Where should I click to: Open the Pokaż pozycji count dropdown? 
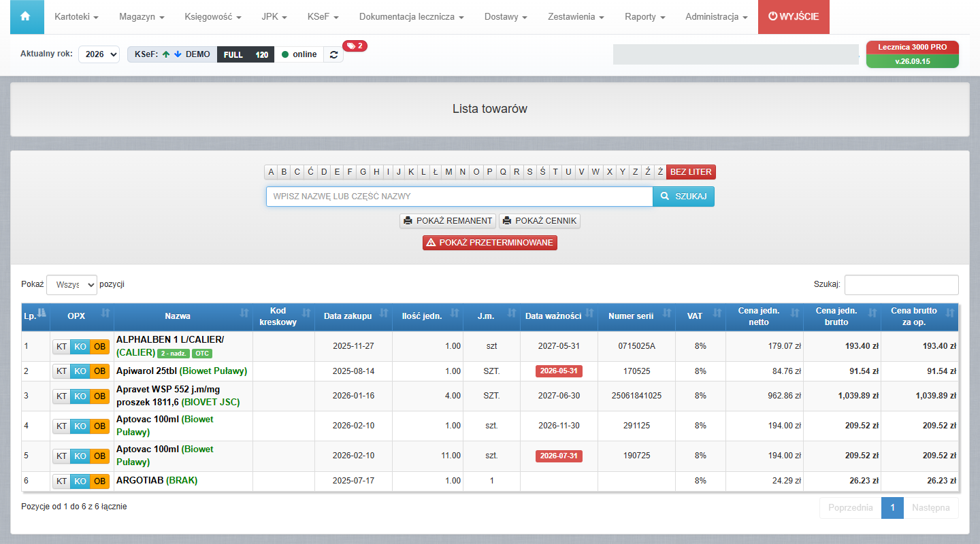coord(72,285)
